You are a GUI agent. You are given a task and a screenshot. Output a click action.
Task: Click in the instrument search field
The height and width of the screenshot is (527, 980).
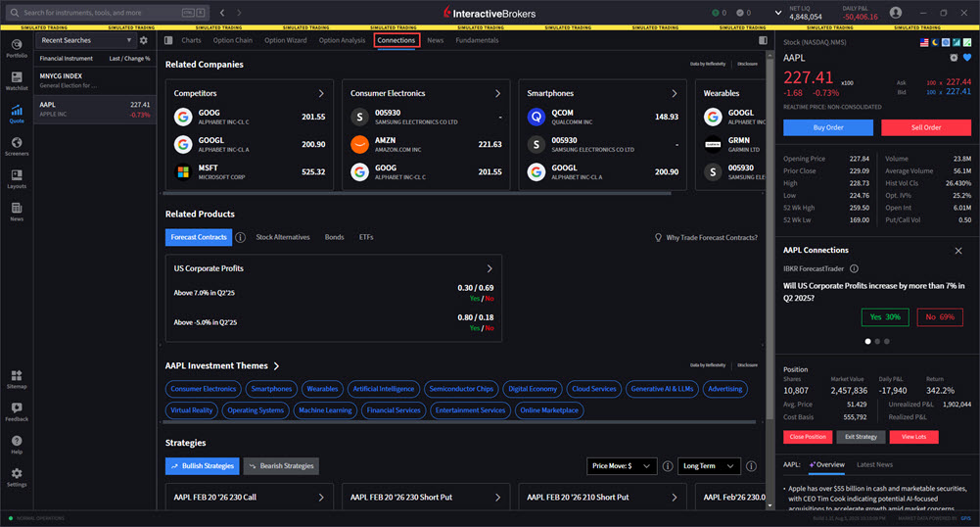click(x=98, y=13)
